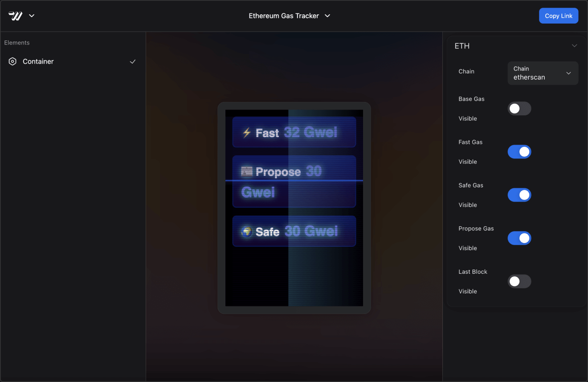
Task: Open the dropdown arrow beside the logo
Action: point(32,16)
